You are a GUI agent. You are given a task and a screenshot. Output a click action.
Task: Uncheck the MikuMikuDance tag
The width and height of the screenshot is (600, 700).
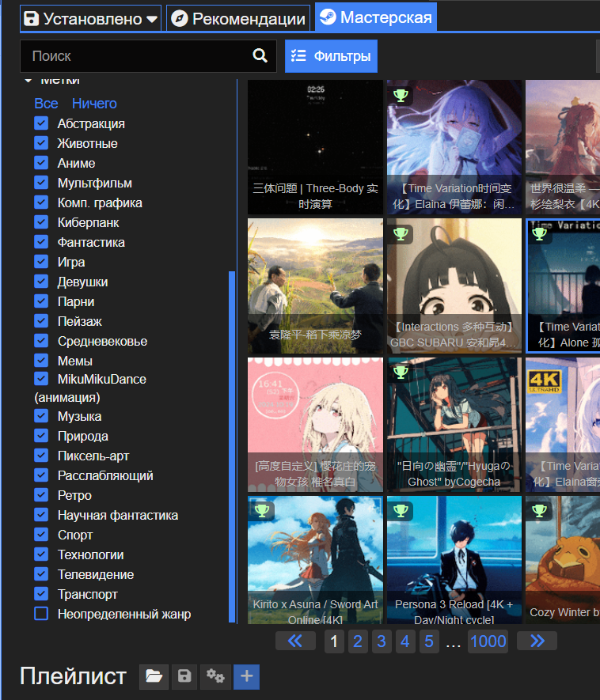click(41, 379)
